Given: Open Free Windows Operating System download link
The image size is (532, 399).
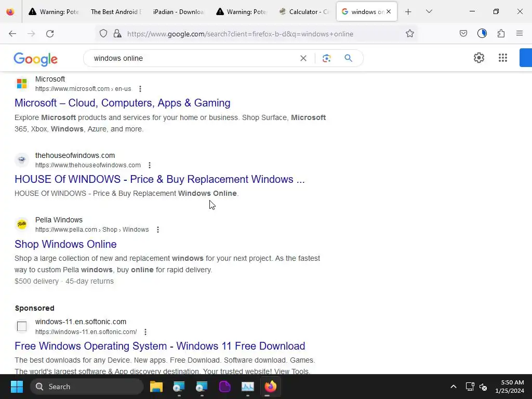Looking at the screenshot, I should pyautogui.click(x=160, y=345).
